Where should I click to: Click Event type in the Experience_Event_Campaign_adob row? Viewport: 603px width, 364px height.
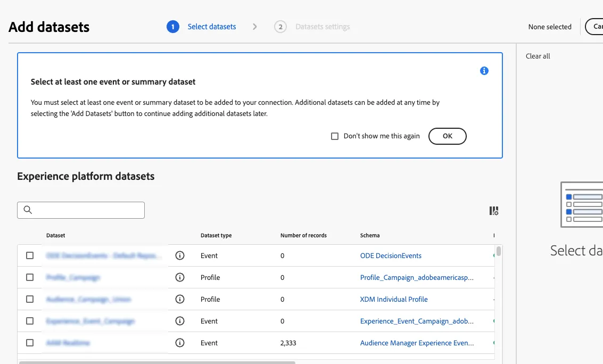[209, 321]
